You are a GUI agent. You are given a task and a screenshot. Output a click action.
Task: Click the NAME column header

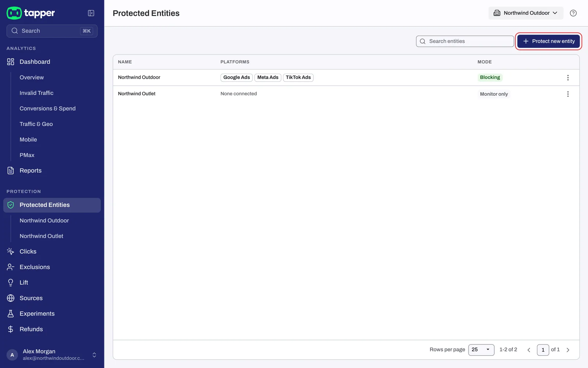pyautogui.click(x=125, y=62)
